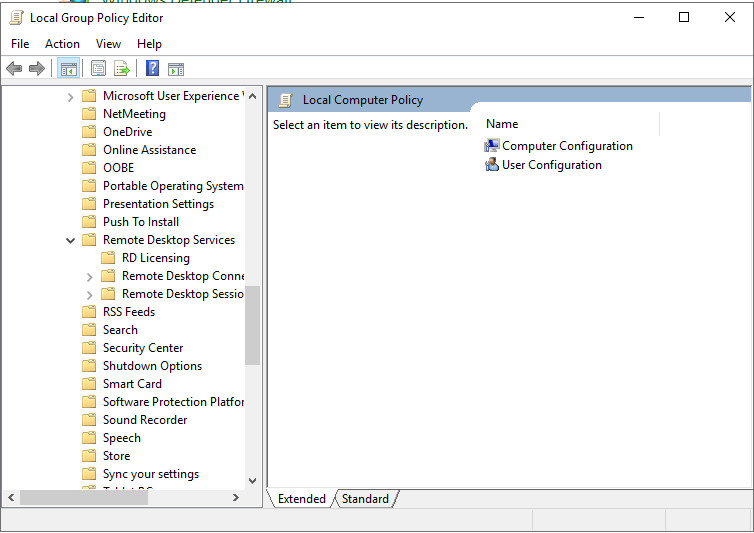Open the Help question mark icon
The height and width of the screenshot is (533, 754).
click(152, 68)
